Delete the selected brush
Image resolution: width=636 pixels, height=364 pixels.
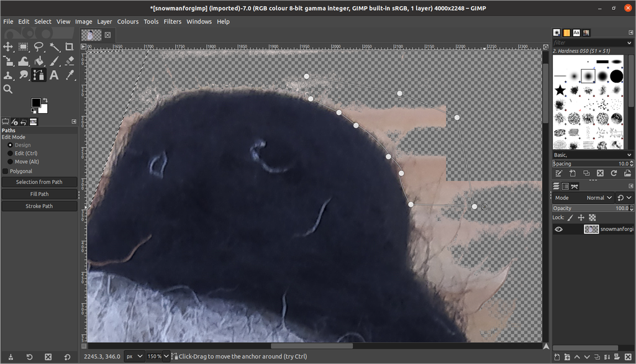[598, 173]
